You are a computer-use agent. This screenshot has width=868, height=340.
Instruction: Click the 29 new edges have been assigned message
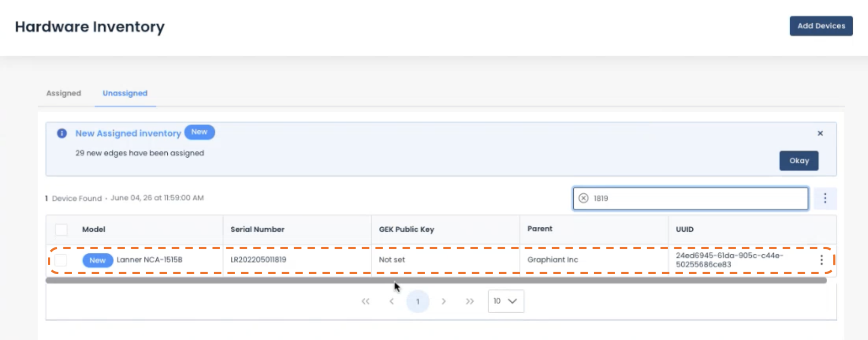pos(139,153)
